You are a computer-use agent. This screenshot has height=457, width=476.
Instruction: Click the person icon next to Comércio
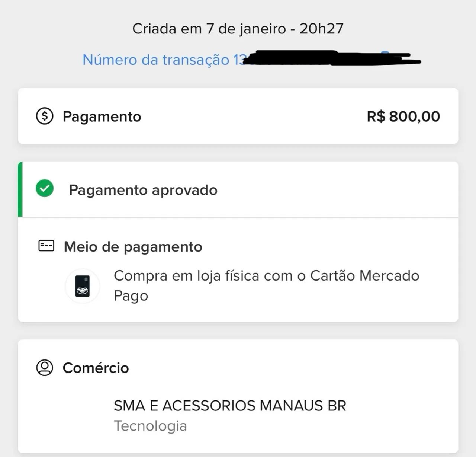pos(44,368)
